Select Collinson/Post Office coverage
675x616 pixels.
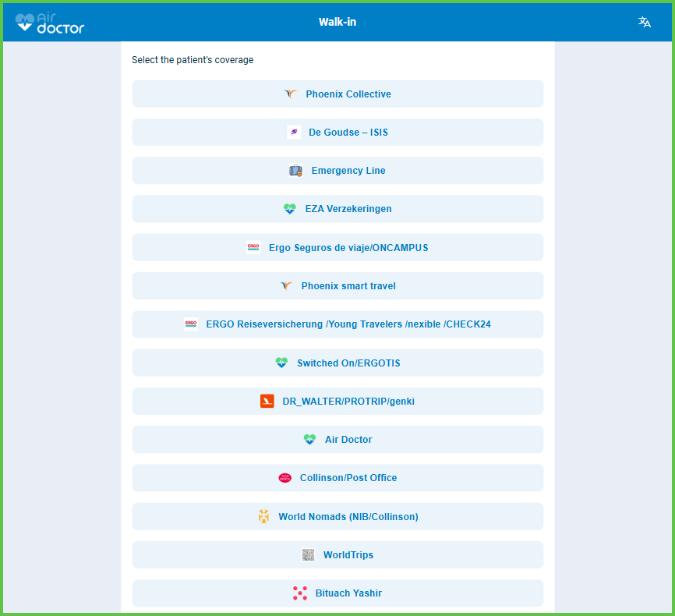pyautogui.click(x=337, y=478)
